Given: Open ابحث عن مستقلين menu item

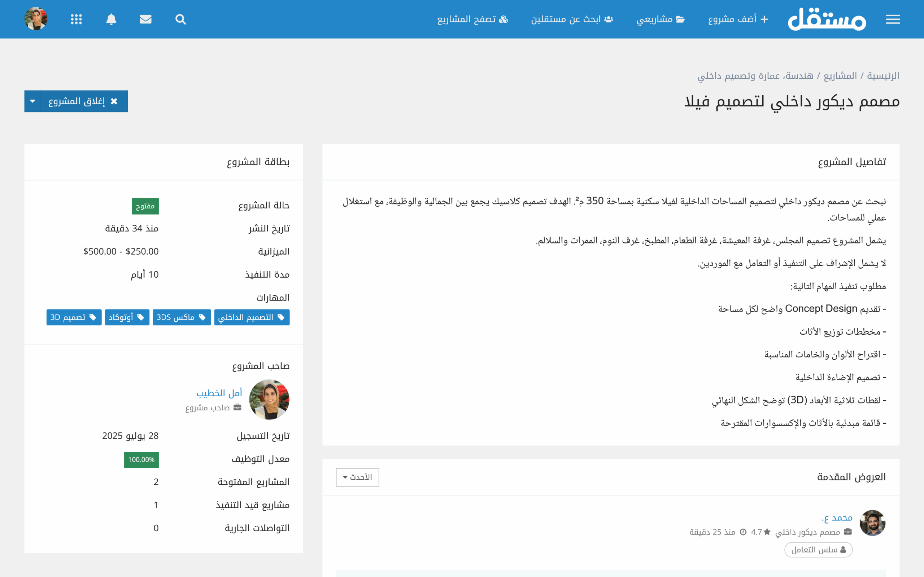Looking at the screenshot, I should pos(572,19).
